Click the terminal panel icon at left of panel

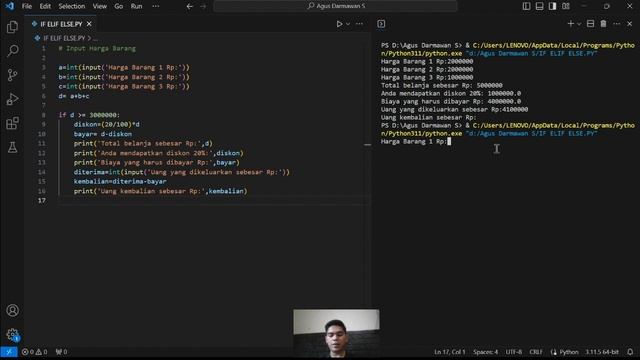381,24
